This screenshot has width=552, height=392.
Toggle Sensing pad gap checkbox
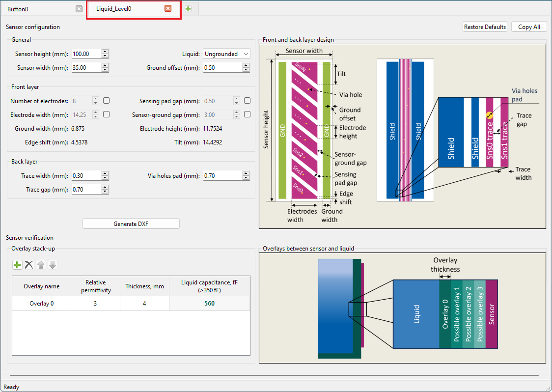point(248,101)
